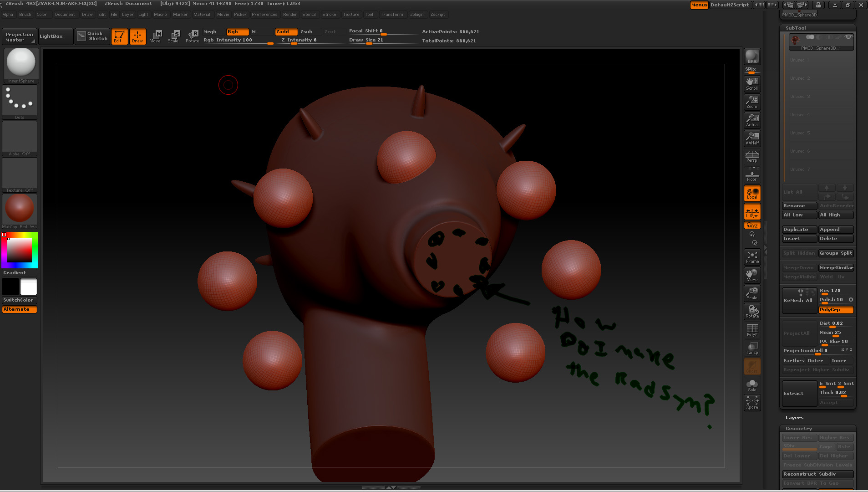
Task: Open the Zplugin menu
Action: click(x=416, y=15)
